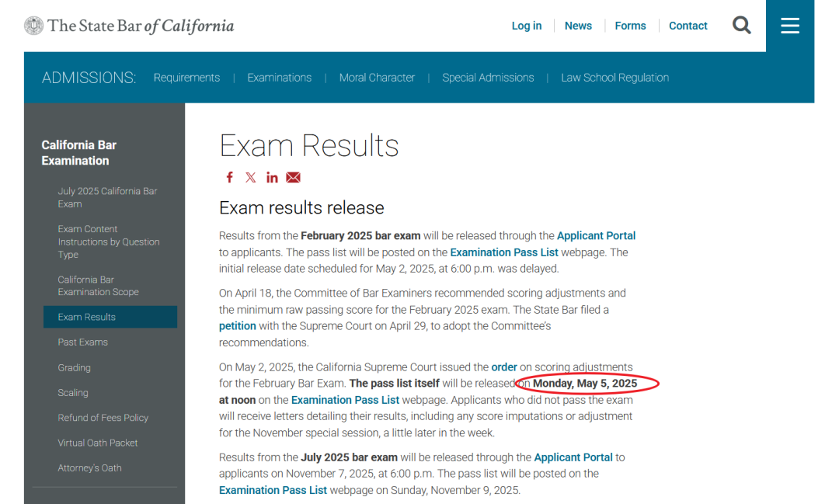This screenshot has width=839, height=504.
Task: Open Refund of Fees Policy
Action: (103, 418)
